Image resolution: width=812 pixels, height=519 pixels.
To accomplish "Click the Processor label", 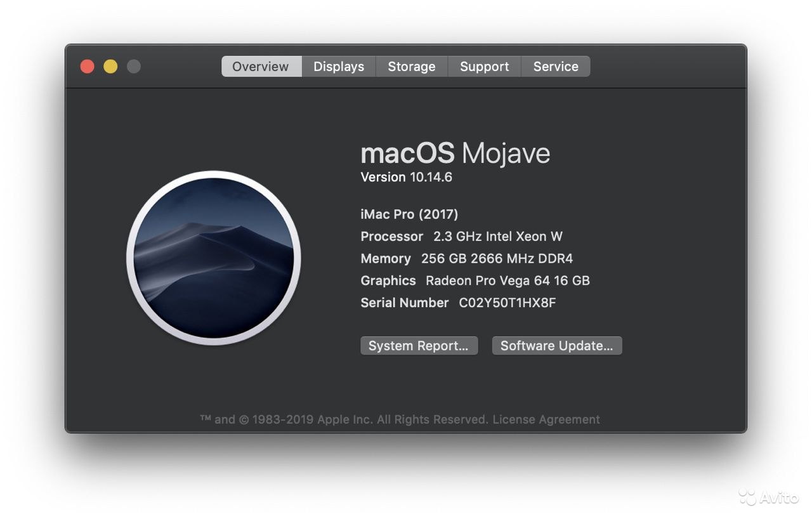I will (392, 237).
